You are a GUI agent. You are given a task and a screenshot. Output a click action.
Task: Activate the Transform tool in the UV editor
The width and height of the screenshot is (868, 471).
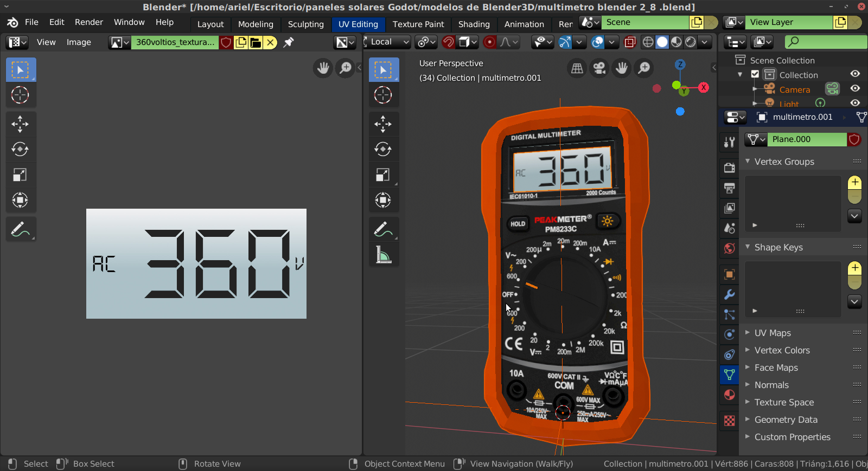pos(20,200)
